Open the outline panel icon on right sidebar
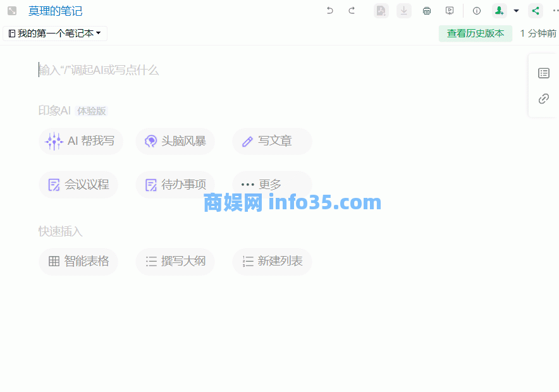The width and height of the screenshot is (559, 392). 544,73
